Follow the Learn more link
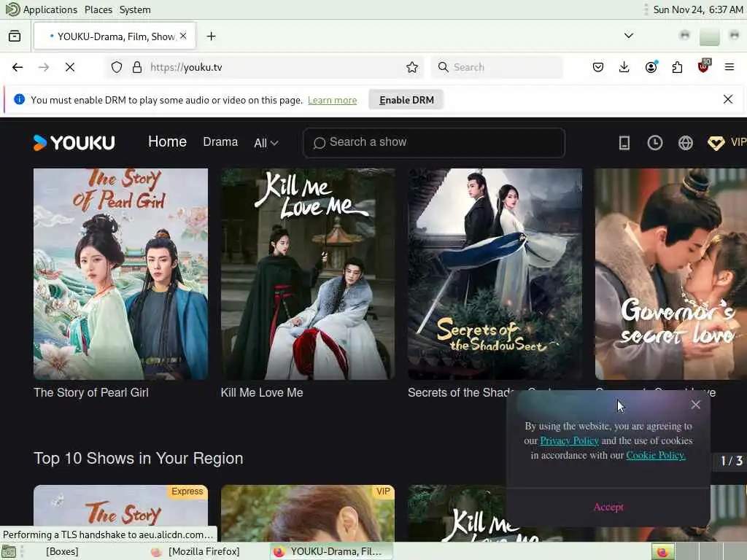Viewport: 747px width, 560px height. pyautogui.click(x=332, y=100)
